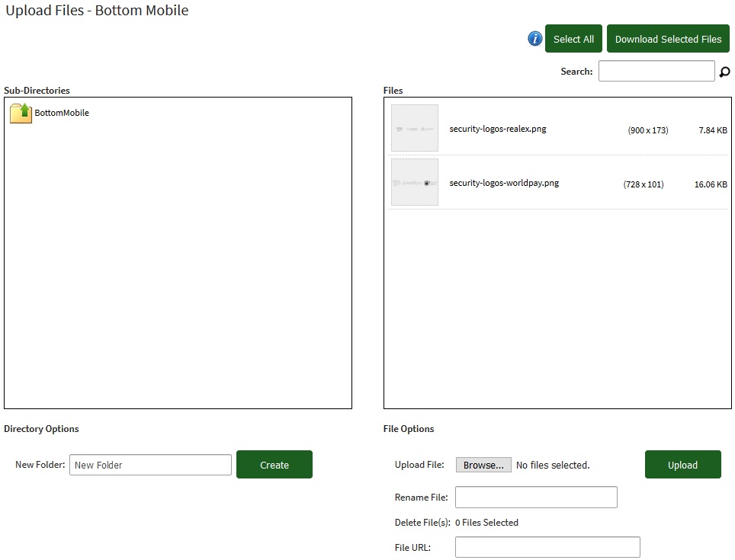Image resolution: width=735 pixels, height=560 pixels.
Task: Click the search magnifier icon
Action: tap(724, 72)
